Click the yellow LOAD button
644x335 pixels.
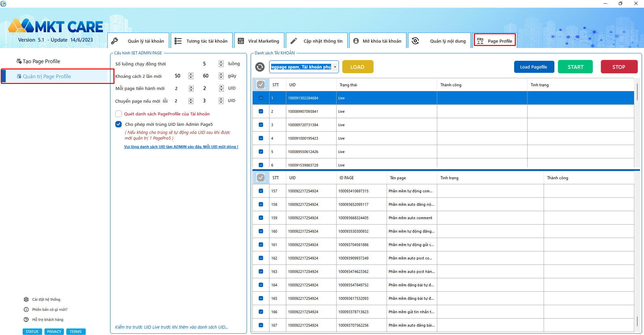click(x=358, y=67)
